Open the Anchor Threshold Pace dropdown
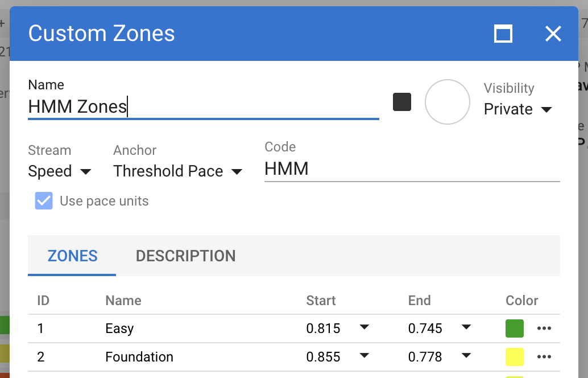The image size is (588, 378). click(178, 171)
